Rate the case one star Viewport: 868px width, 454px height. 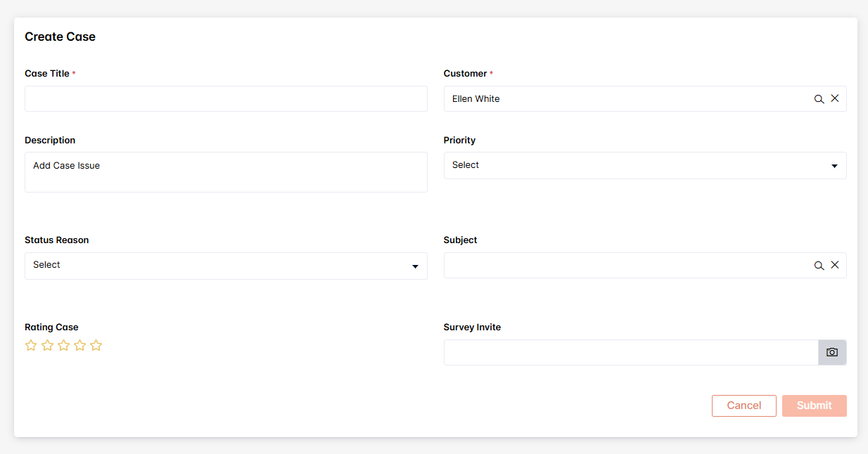31,345
